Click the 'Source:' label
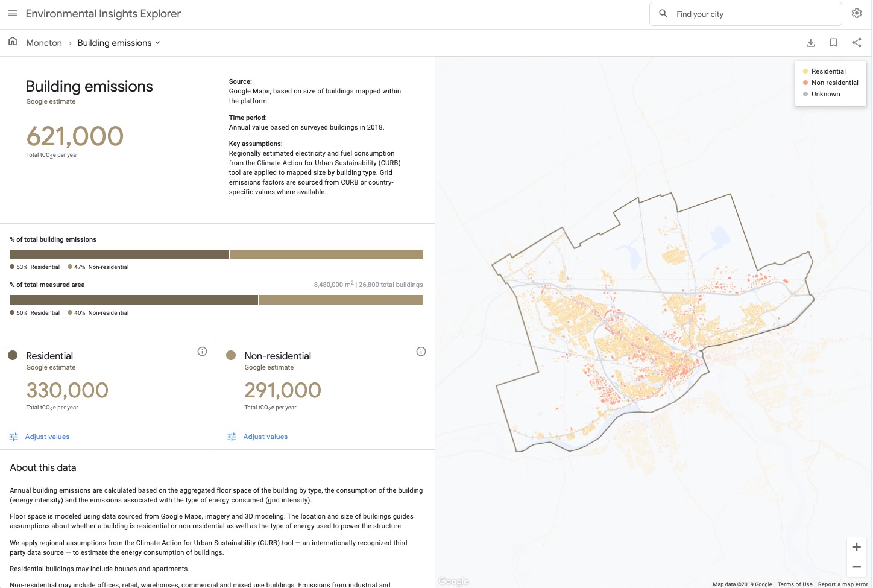The height and width of the screenshot is (588, 873). pyautogui.click(x=241, y=81)
